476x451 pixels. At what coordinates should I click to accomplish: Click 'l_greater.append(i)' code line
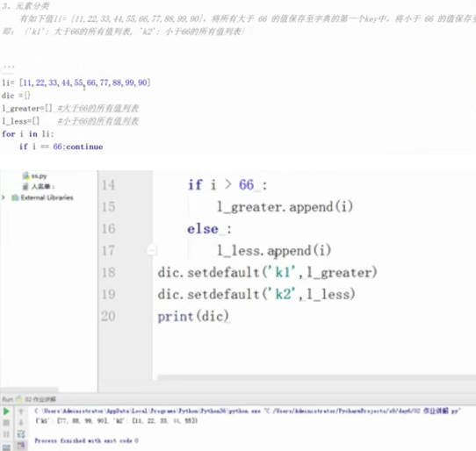[285, 207]
